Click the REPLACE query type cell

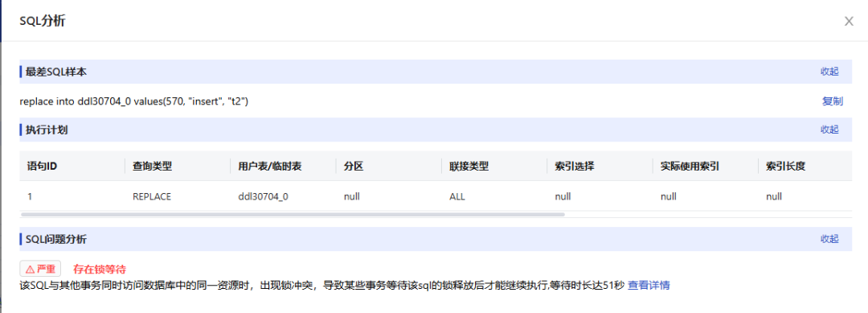pyautogui.click(x=152, y=196)
